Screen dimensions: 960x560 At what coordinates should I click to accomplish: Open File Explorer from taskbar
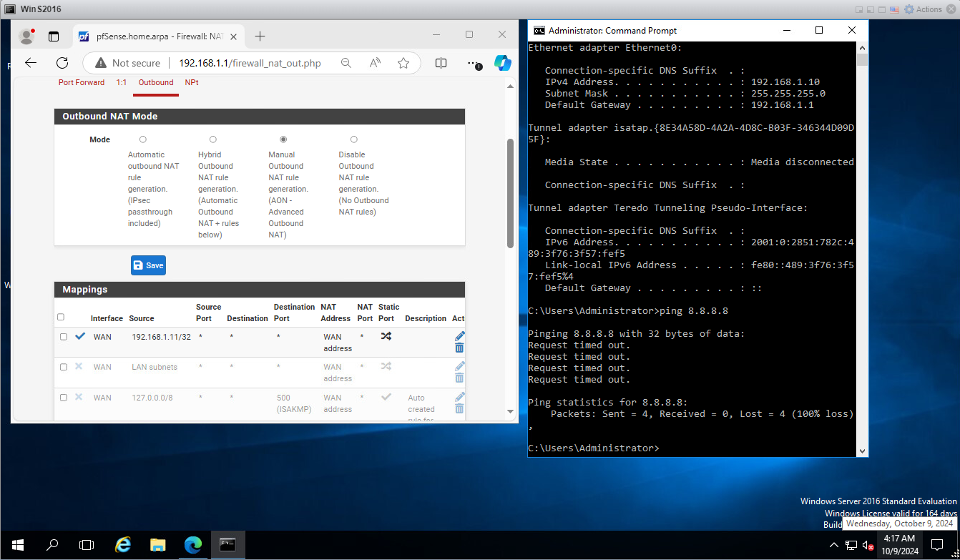(157, 545)
